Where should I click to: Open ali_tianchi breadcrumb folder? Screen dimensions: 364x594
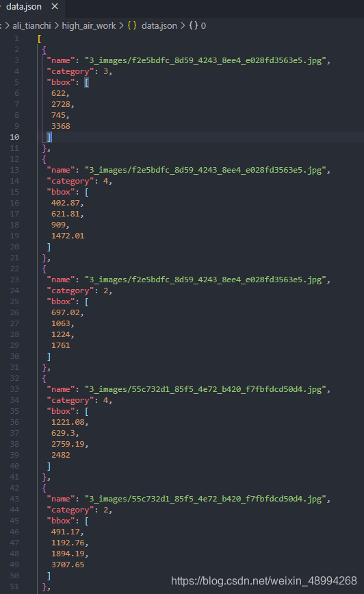click(31, 26)
